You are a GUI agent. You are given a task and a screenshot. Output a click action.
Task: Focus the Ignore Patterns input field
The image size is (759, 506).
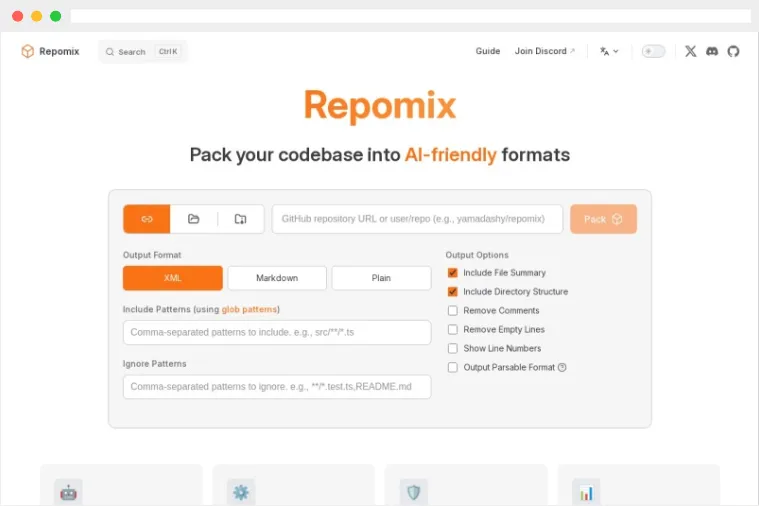pyautogui.click(x=277, y=386)
